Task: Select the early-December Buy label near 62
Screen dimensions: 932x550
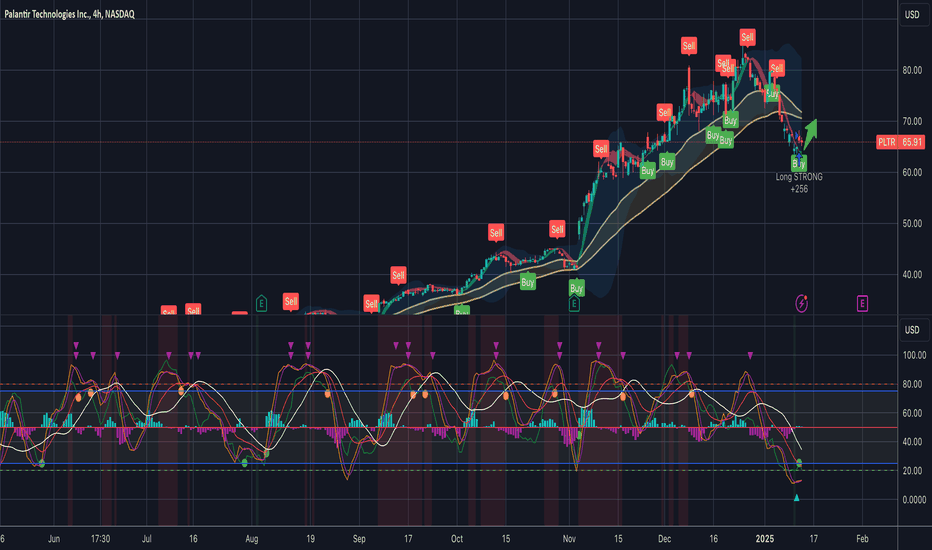Action: [x=667, y=162]
